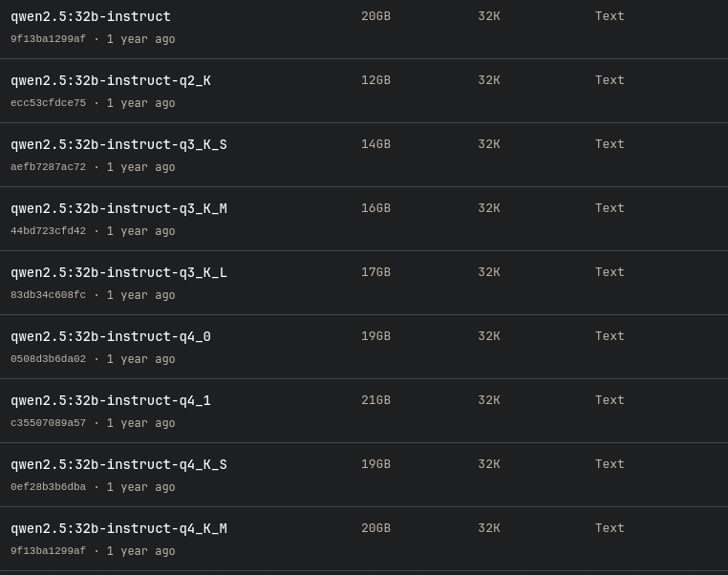728x575 pixels.
Task: Click the qwen2.5:32b-instruct-q4_K_M model name
Action: [118, 529]
